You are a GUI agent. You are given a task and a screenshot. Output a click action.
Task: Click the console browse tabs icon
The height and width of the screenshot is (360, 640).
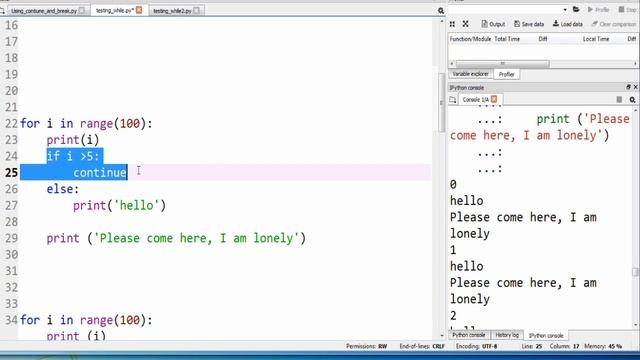point(453,100)
